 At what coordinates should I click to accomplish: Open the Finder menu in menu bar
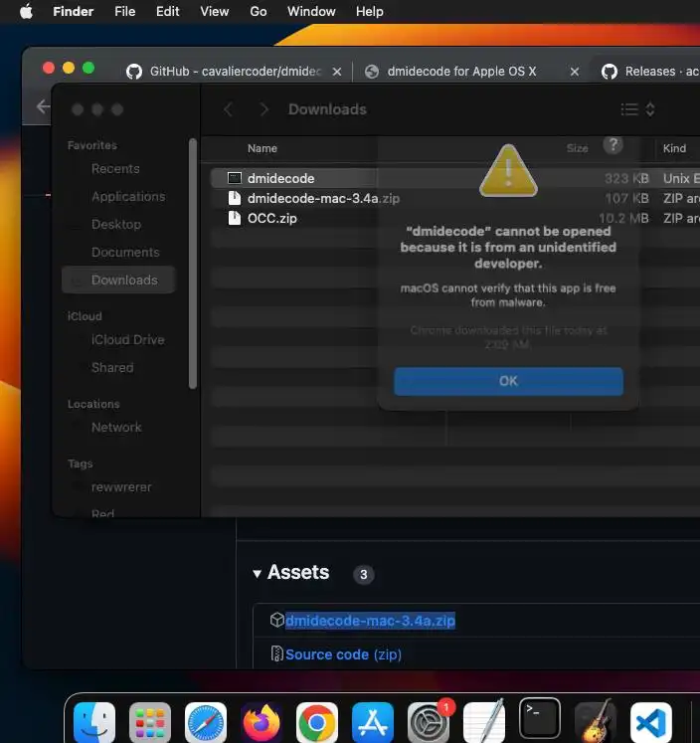(73, 11)
